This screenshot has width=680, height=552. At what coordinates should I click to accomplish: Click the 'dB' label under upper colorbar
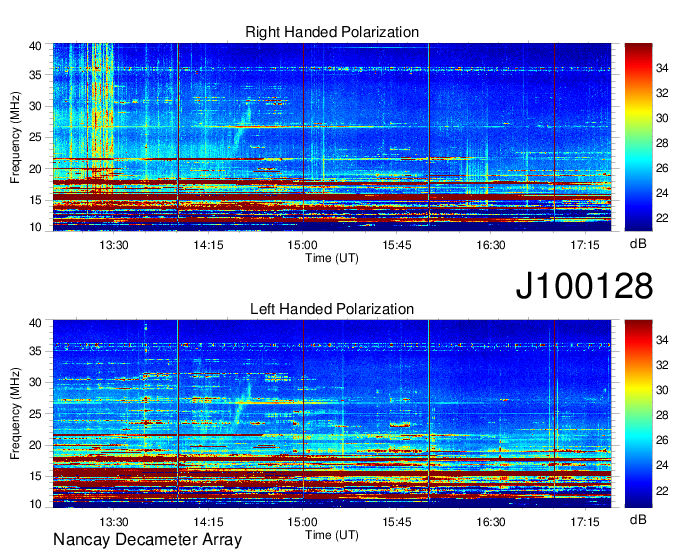pyautogui.click(x=638, y=244)
